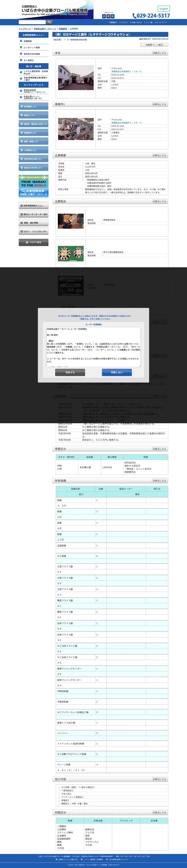Hide the 所有設備 section with 非表示にする
This screenshot has width=187, height=868.
[159, 481]
